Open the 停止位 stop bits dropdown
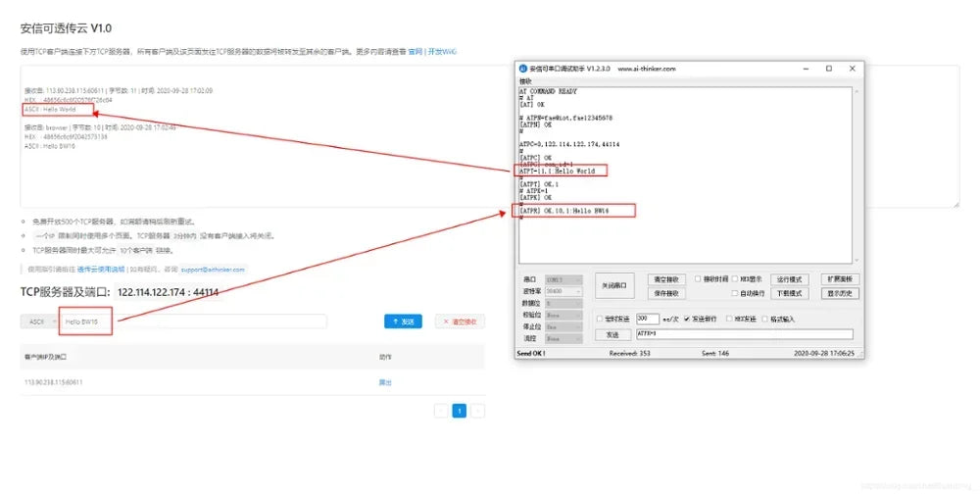The height and width of the screenshot is (495, 980). (563, 326)
